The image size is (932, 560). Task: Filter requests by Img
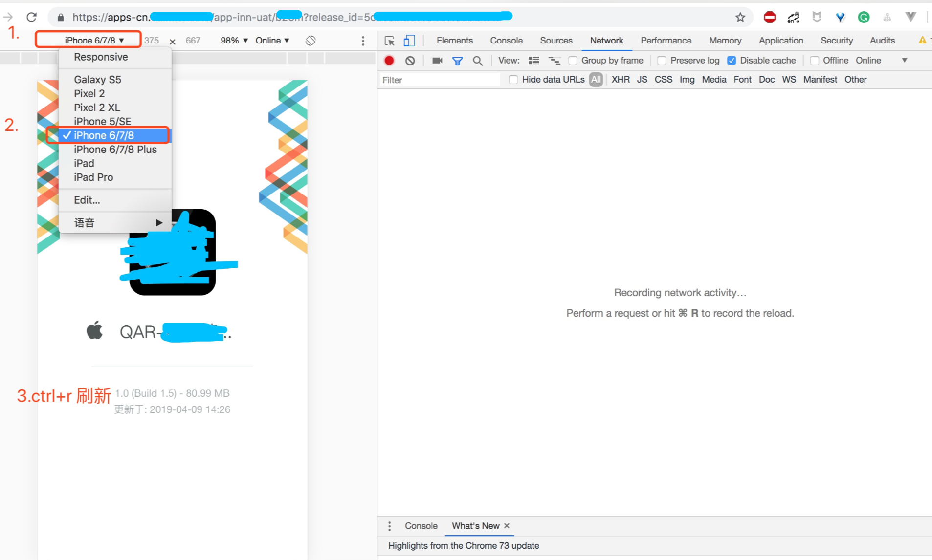tap(687, 80)
